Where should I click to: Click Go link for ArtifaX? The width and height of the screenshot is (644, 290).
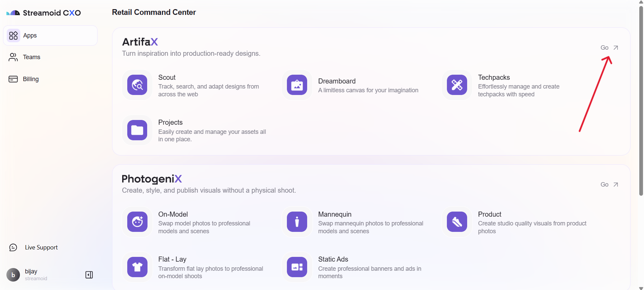609,48
